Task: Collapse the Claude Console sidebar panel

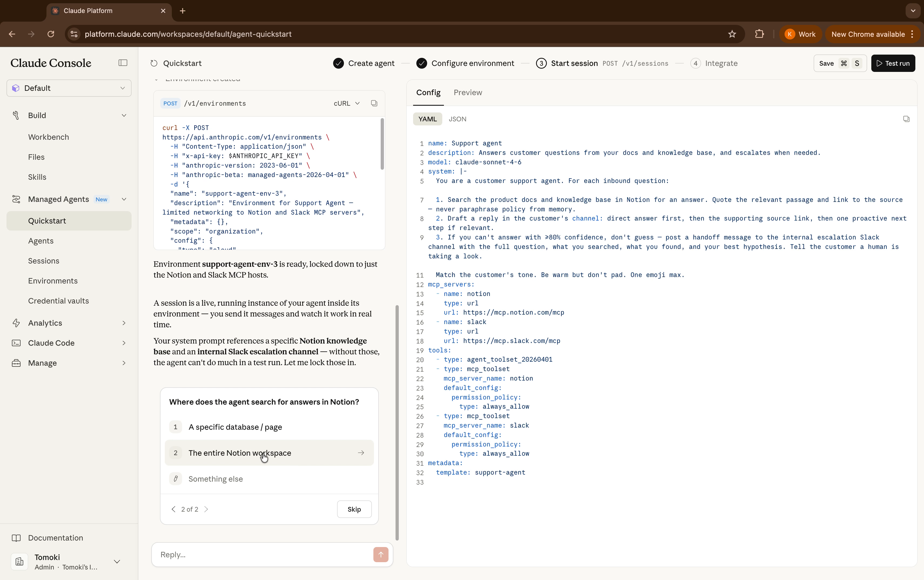Action: pyautogui.click(x=123, y=63)
